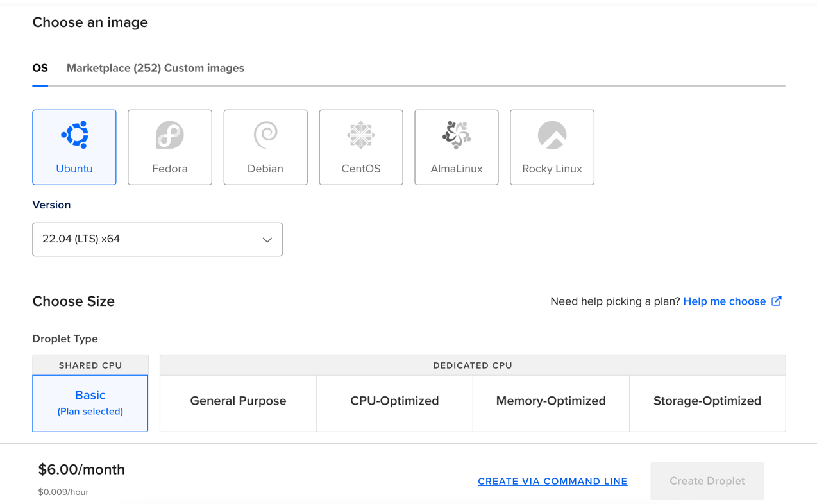Image resolution: width=817 pixels, height=504 pixels.
Task: Click the DEDICATED CPU header
Action: (x=473, y=365)
